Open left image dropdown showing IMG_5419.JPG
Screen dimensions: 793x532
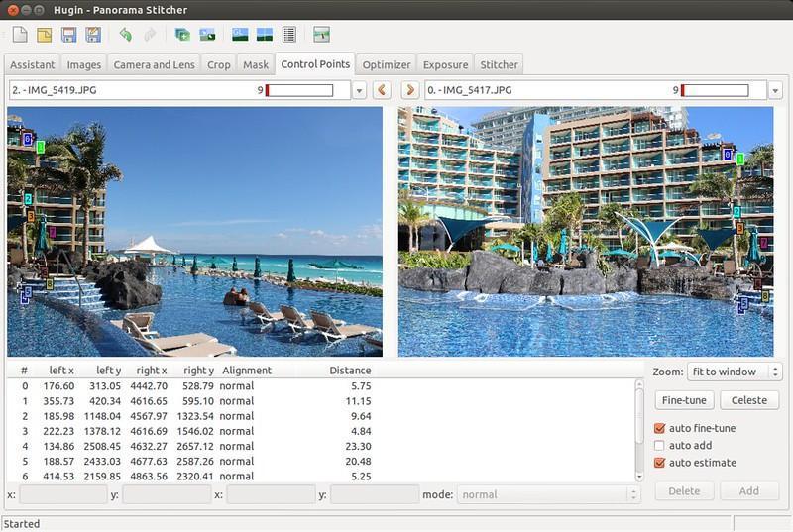point(359,90)
